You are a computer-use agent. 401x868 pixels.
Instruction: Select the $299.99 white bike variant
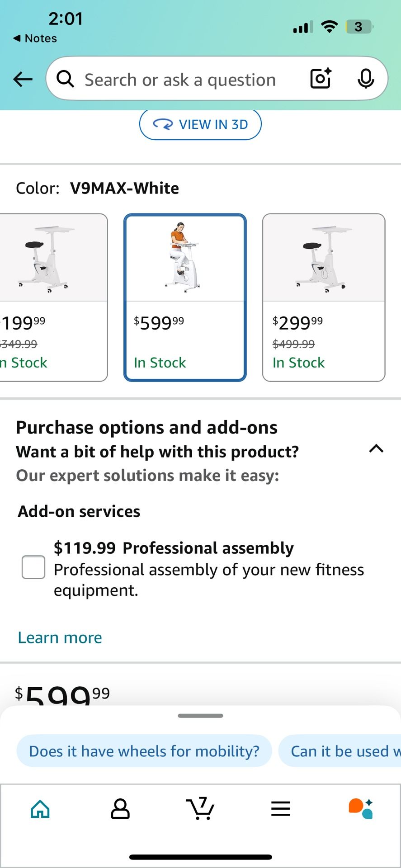click(x=323, y=296)
